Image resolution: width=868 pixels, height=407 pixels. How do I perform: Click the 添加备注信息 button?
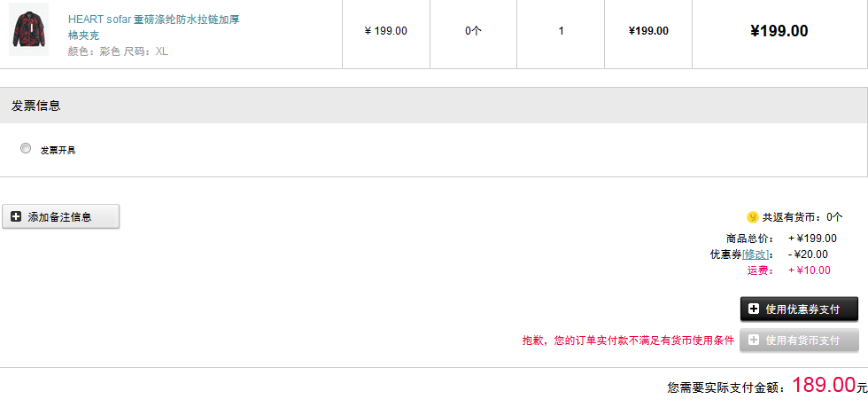click(x=61, y=217)
